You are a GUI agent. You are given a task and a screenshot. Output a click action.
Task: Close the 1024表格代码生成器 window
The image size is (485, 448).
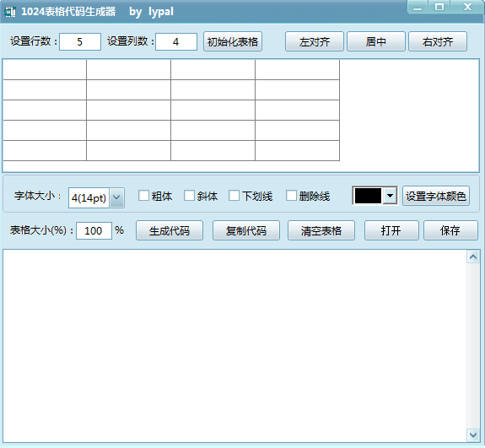pos(467,7)
